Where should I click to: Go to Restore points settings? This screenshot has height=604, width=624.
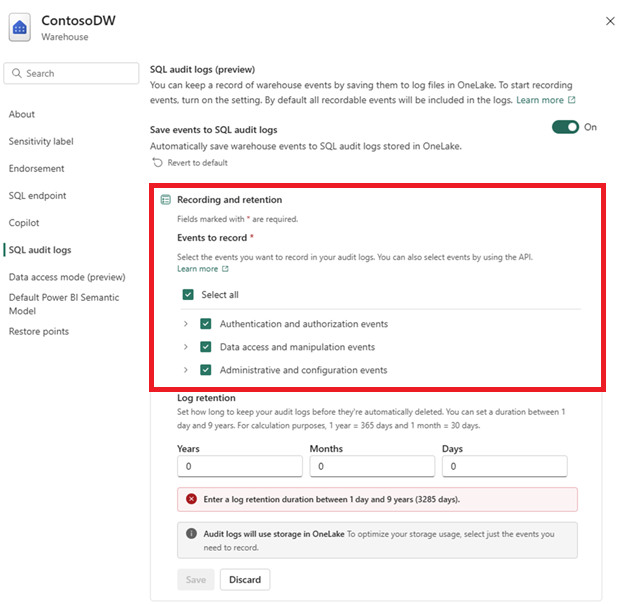tap(39, 331)
